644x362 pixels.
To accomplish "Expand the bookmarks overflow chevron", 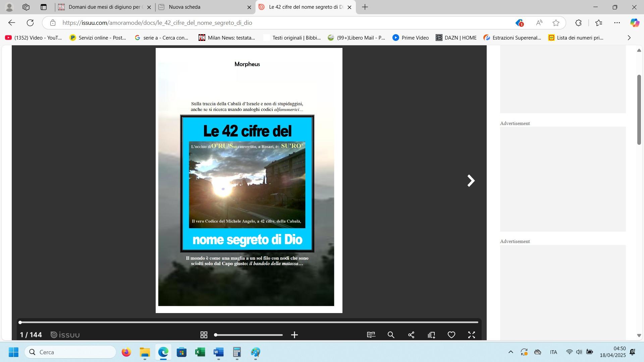I will coord(629,38).
